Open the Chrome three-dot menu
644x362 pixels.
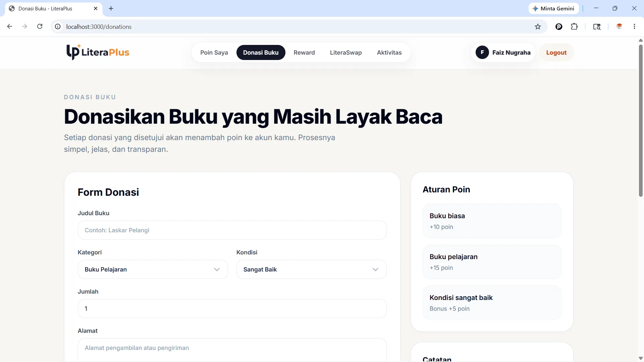pos(634,26)
